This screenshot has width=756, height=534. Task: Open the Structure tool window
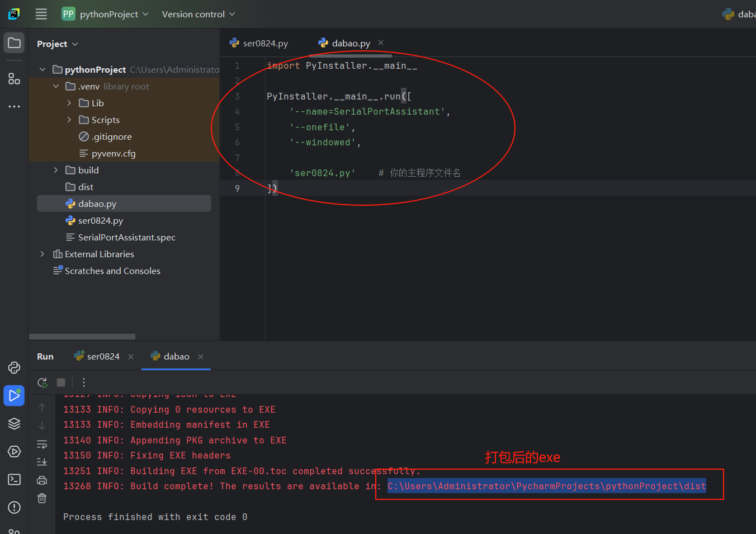(14, 79)
